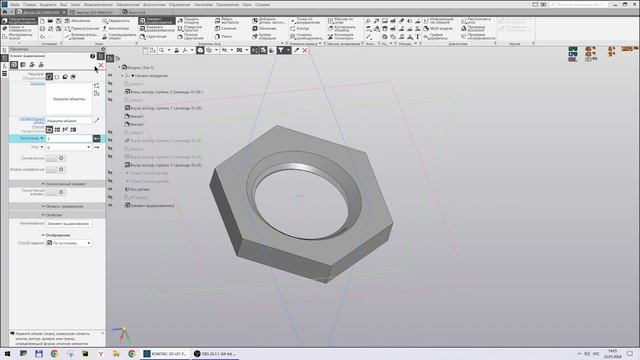The height and width of the screenshot is (360, 640).
Task: Open the Angle (Угол) label dropdown
Action: pos(42,147)
